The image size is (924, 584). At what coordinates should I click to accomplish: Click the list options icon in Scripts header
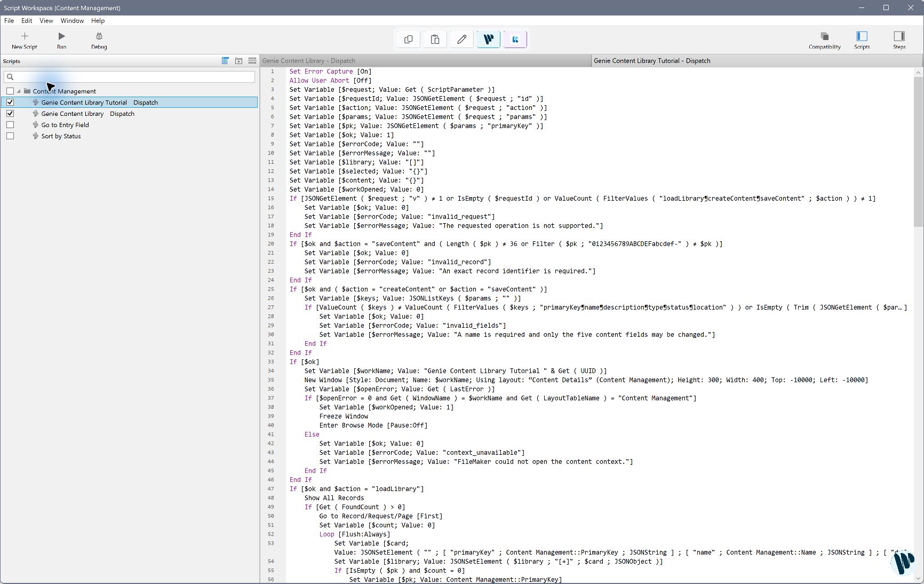click(x=252, y=61)
